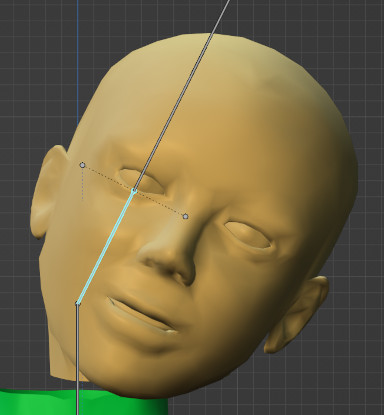The image size is (384, 415).
Task: Select the vertical bone through the neck
Action: [78, 359]
